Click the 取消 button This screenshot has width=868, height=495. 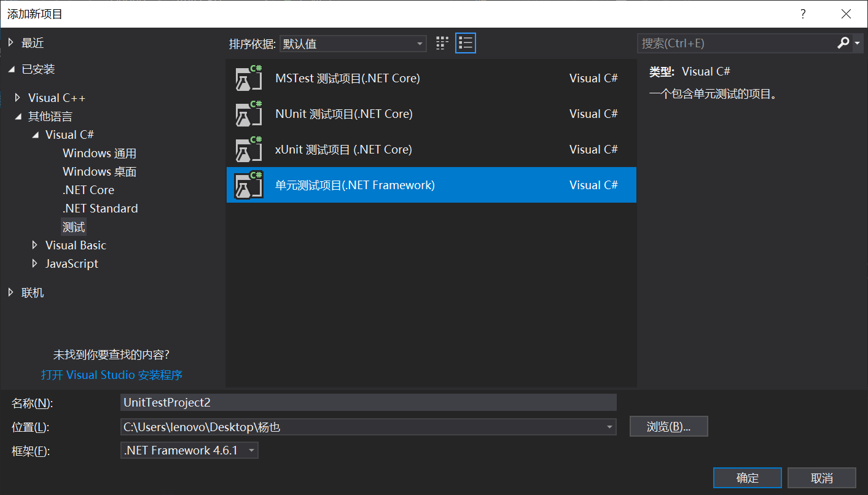(822, 478)
